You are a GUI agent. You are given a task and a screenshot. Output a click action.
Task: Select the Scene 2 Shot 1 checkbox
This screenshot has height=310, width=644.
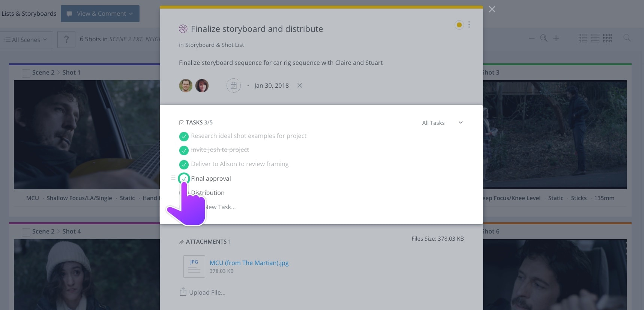point(26,73)
